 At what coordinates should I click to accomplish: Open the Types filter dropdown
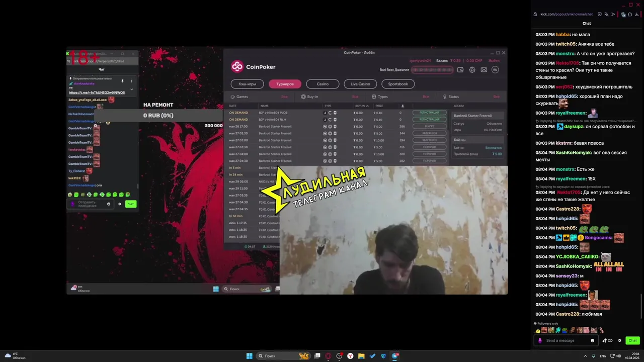400,97
